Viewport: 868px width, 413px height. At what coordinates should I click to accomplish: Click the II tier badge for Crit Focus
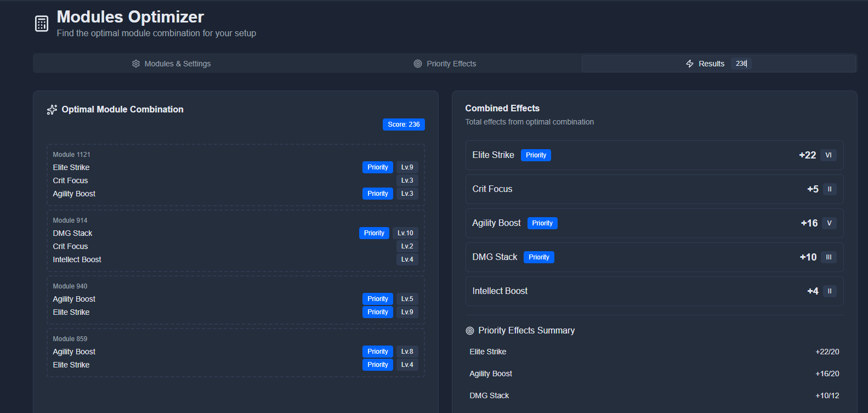point(830,189)
